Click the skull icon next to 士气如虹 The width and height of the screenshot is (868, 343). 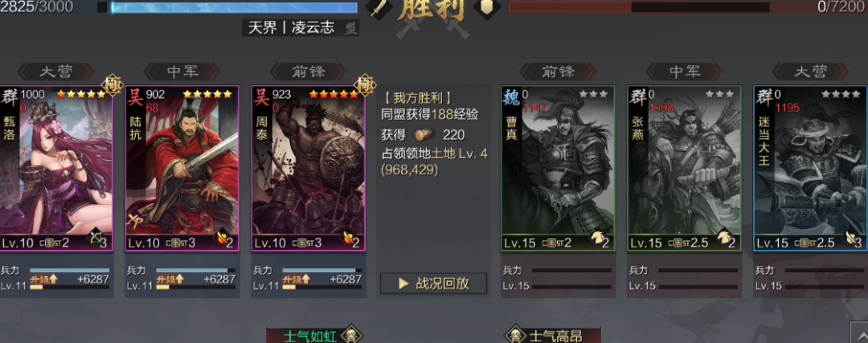coord(351,335)
